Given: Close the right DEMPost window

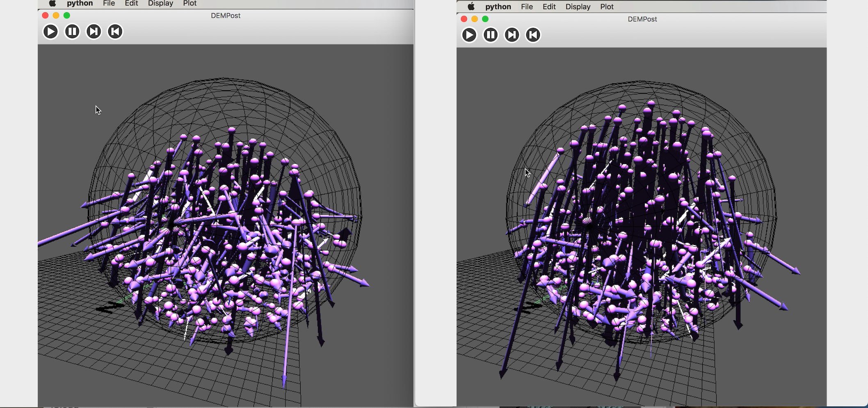Looking at the screenshot, I should point(464,19).
